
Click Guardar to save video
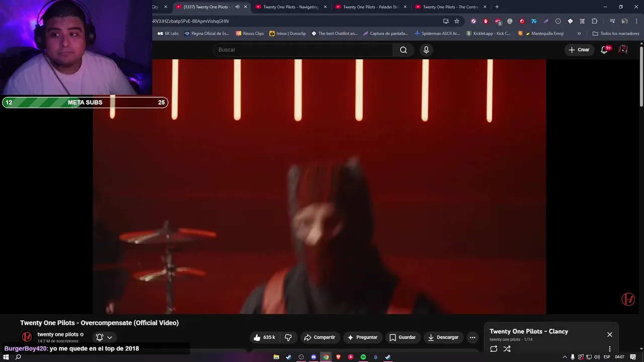click(x=403, y=337)
